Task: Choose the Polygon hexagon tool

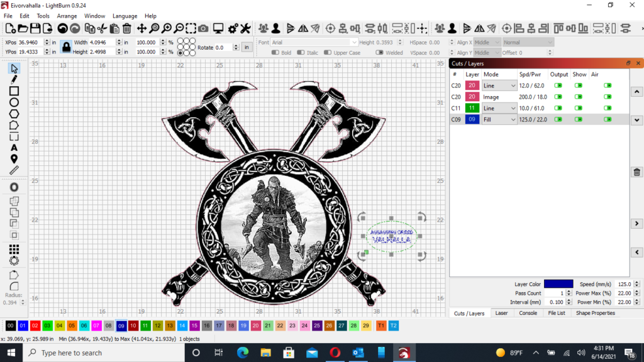Action: (x=14, y=114)
